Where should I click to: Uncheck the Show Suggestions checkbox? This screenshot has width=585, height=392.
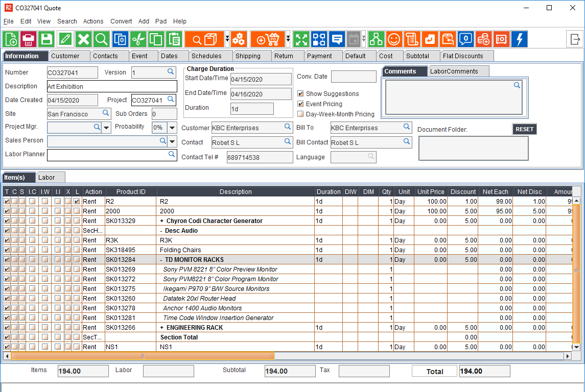point(300,94)
